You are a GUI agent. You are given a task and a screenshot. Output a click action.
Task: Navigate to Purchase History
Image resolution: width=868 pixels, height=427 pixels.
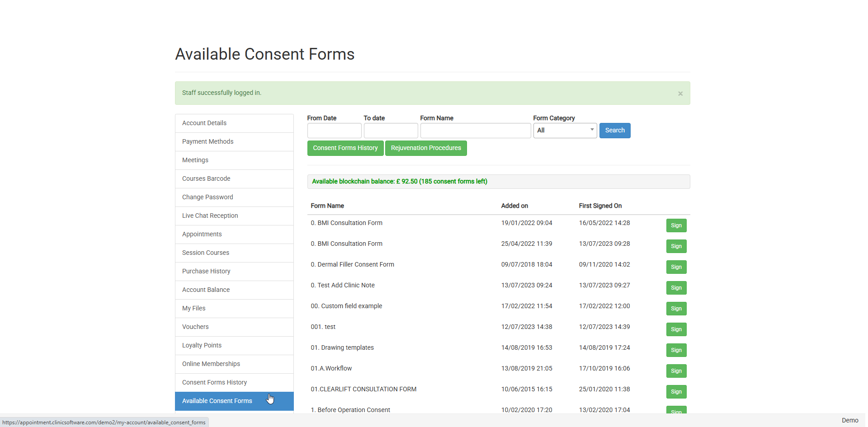coord(234,272)
